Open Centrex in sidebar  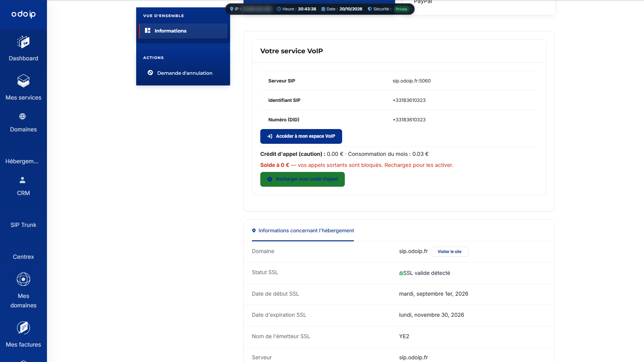click(x=23, y=257)
